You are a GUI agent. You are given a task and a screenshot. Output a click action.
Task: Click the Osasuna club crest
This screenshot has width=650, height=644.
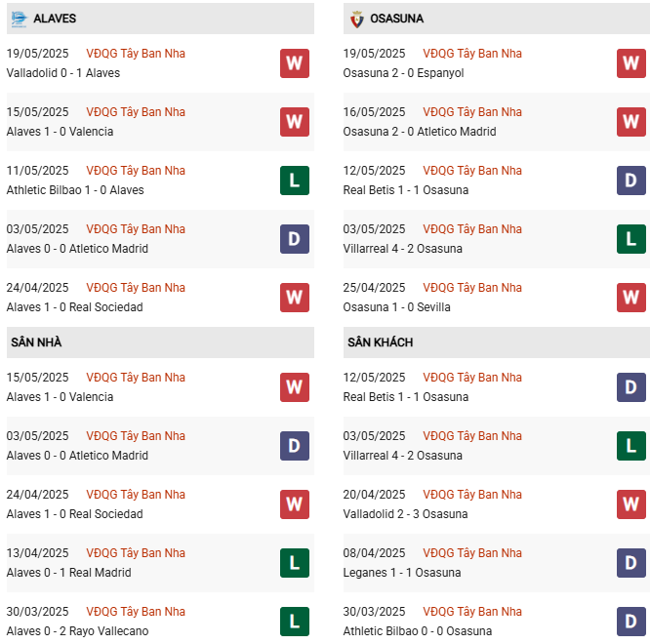[x=356, y=19]
